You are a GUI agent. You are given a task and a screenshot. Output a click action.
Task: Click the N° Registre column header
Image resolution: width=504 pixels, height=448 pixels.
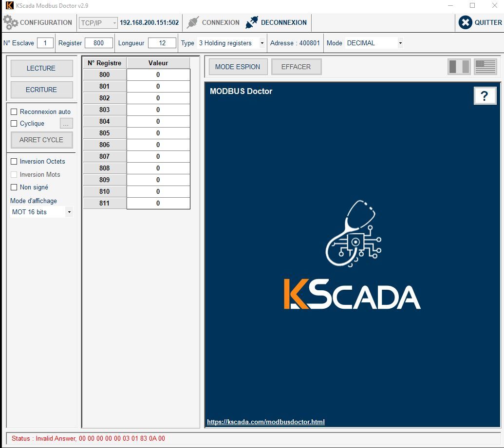tap(105, 63)
